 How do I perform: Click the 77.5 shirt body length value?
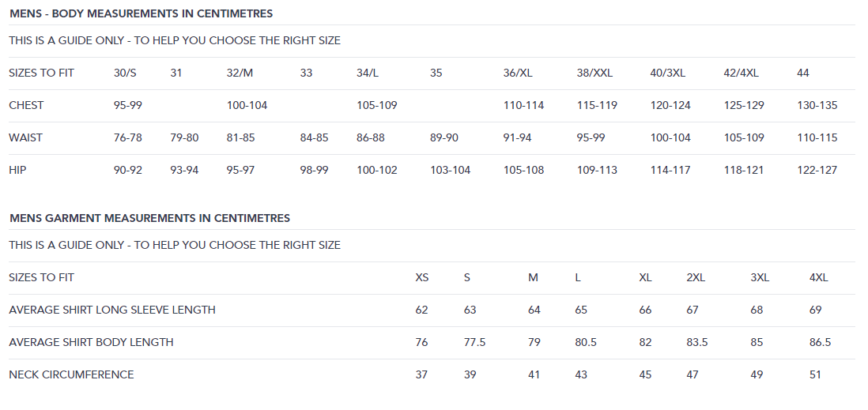pyautogui.click(x=474, y=342)
